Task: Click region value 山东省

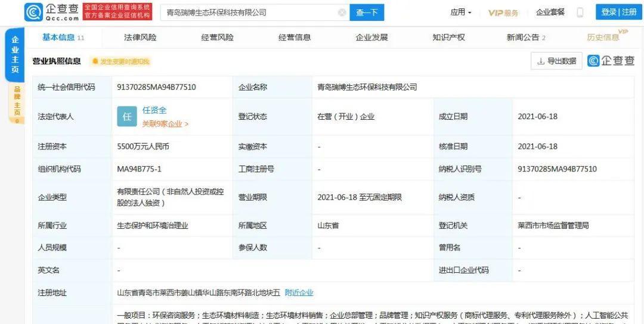Action: pos(328,226)
